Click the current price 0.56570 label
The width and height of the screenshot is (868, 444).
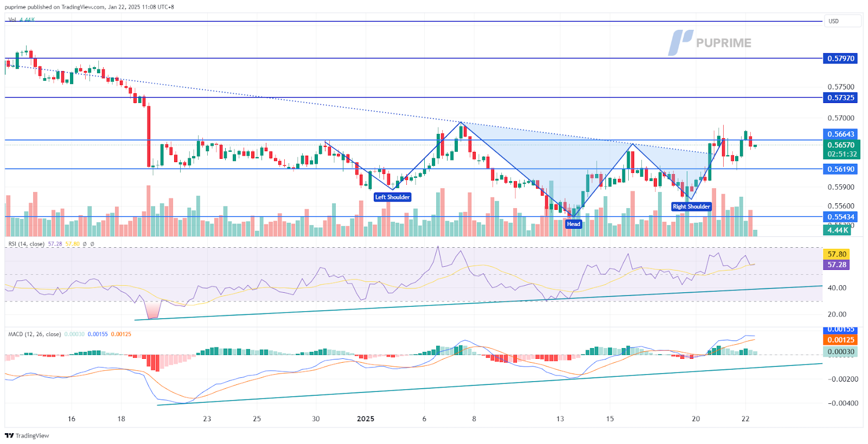(x=840, y=145)
